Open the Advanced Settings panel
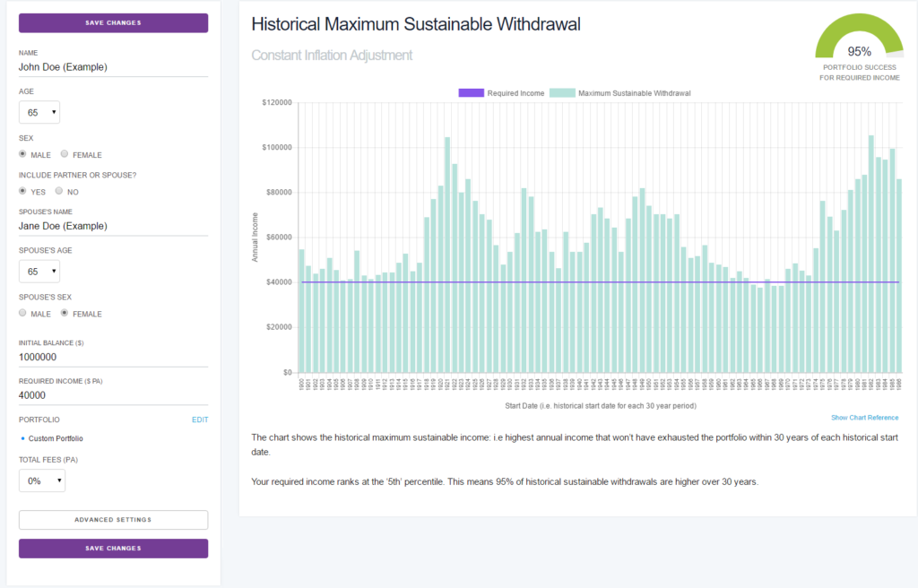This screenshot has height=588, width=918. click(x=113, y=520)
